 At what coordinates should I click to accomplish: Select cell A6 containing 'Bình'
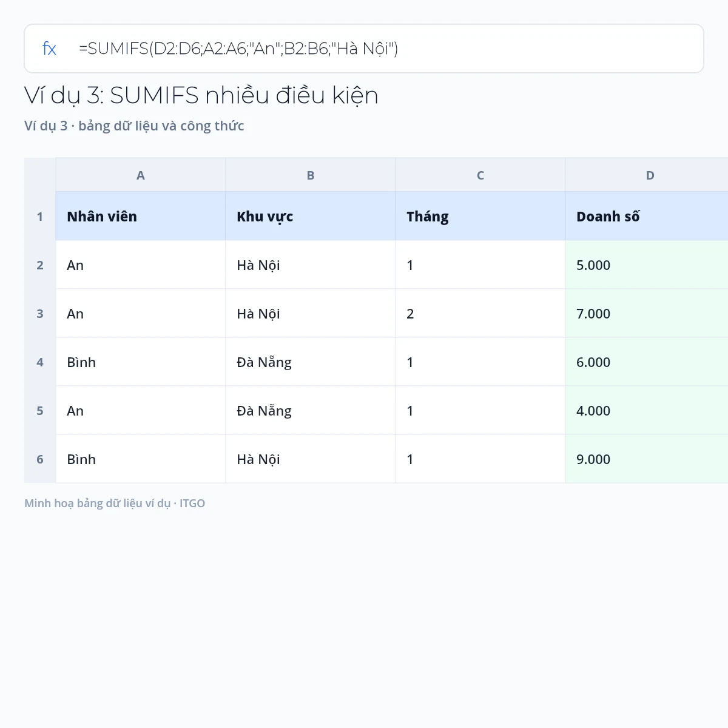pyautogui.click(x=141, y=459)
